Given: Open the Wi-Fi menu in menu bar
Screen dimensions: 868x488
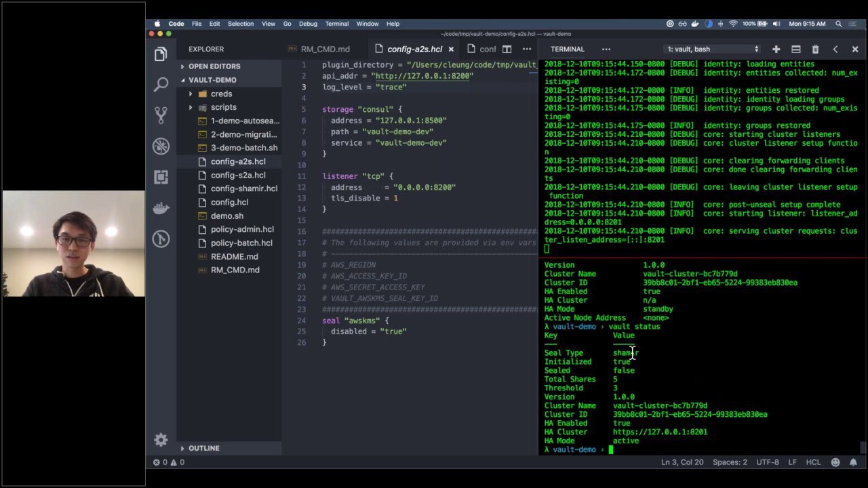Looking at the screenshot, I should [733, 24].
